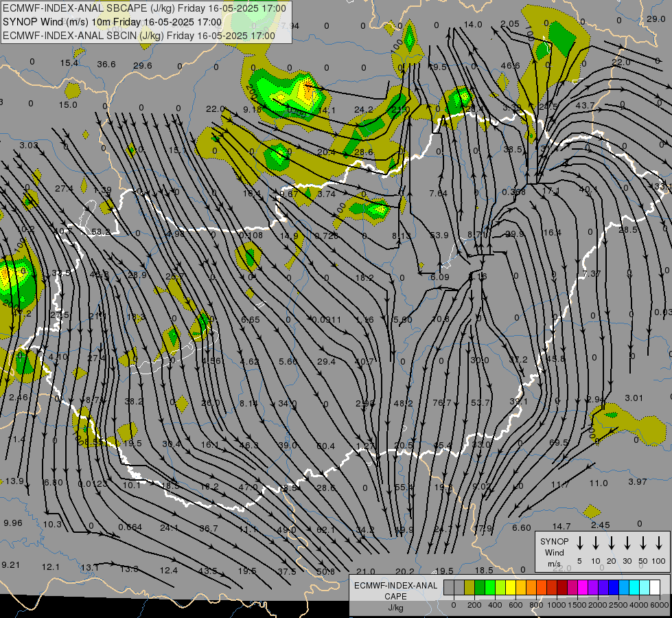The image size is (672, 618).
Task: Click the map value 29.0
Action: click(656, 19)
